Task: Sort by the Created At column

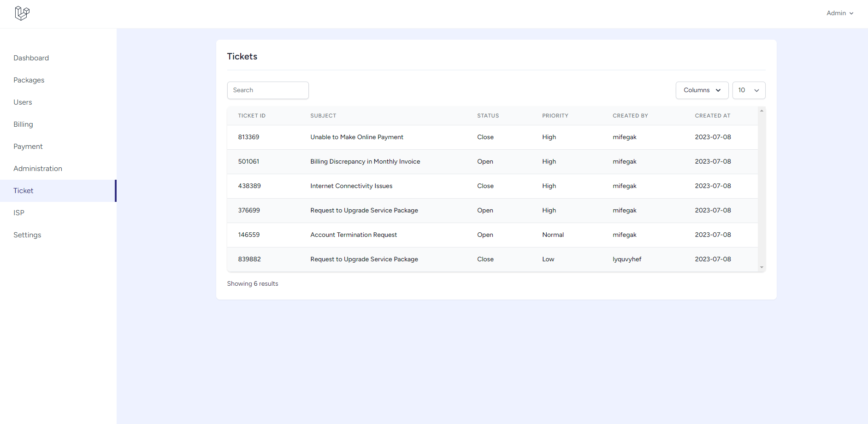Action: [x=712, y=115]
